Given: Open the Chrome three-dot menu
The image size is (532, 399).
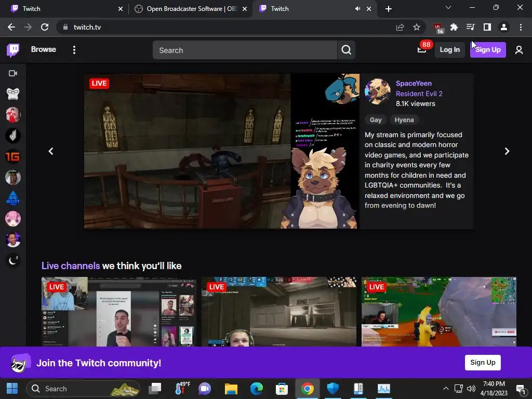Looking at the screenshot, I should pos(521,27).
